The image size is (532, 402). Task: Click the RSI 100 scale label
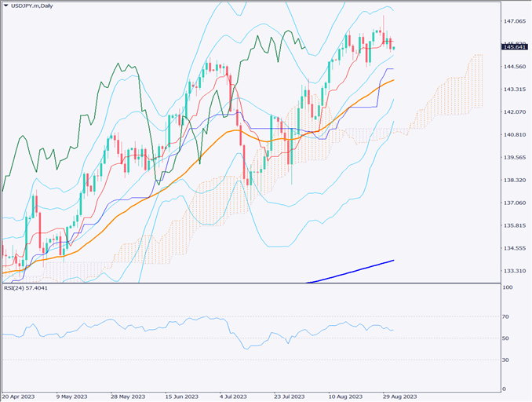click(508, 288)
